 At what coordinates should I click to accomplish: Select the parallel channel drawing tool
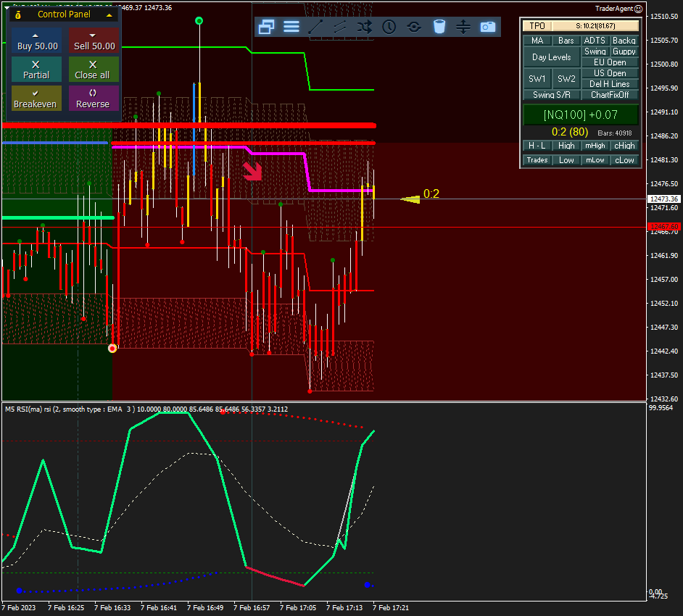340,27
